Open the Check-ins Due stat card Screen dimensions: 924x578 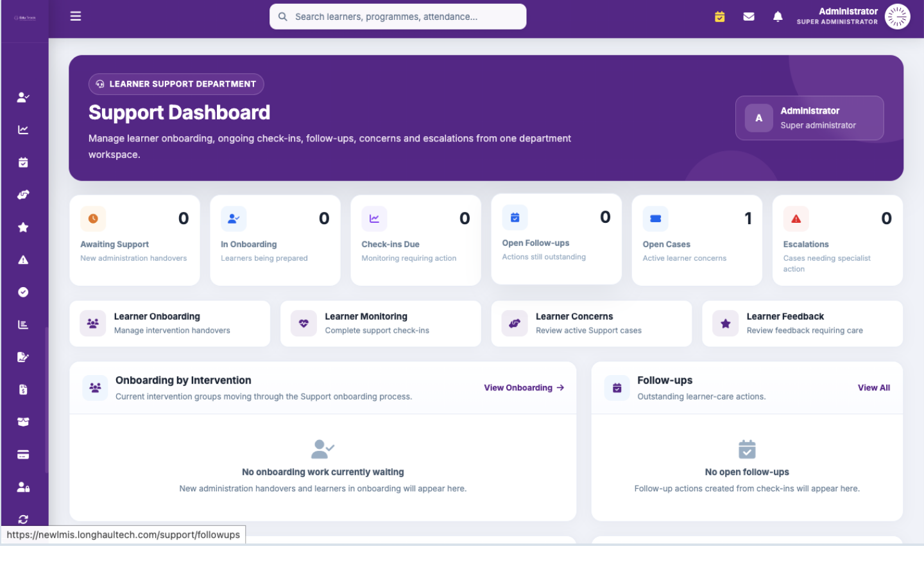(x=416, y=240)
